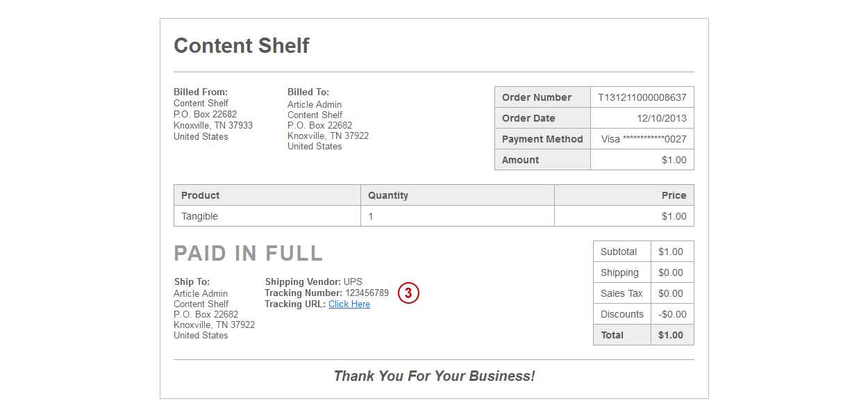
Task: Click the Order Date value 12/10/2013
Action: [662, 118]
